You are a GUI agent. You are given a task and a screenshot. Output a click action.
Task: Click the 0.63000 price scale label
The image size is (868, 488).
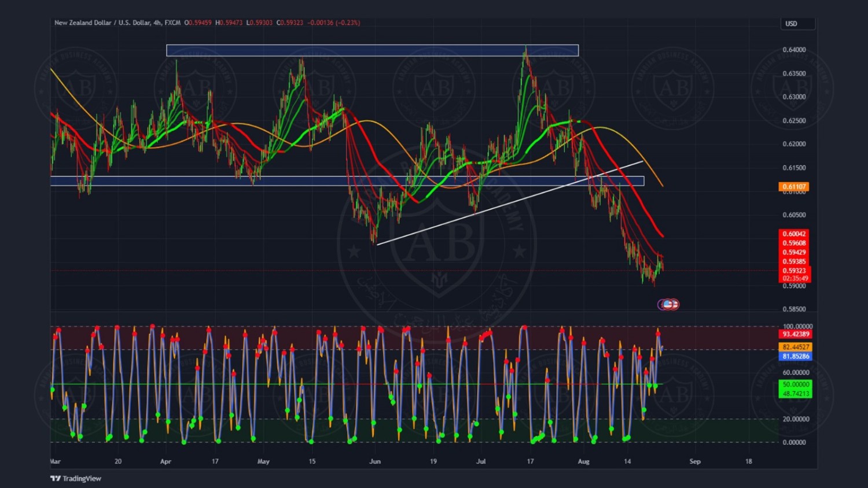pos(794,97)
